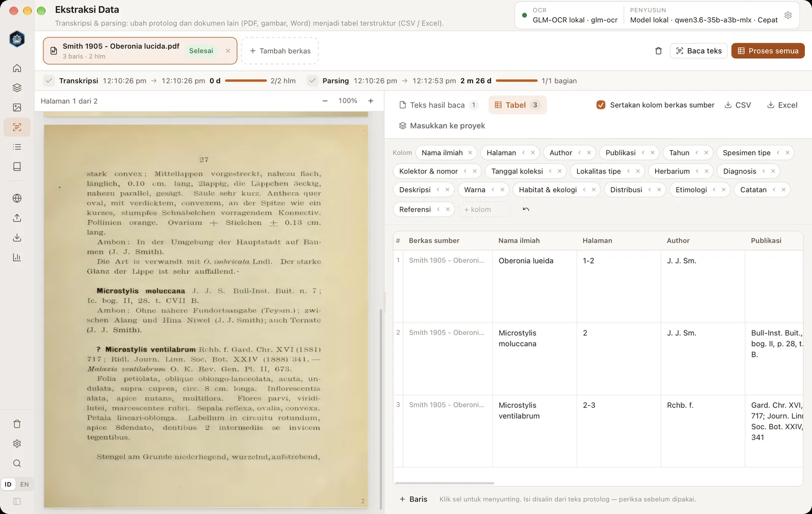The image size is (812, 514).
Task: Move Halaman column left with its chevron
Action: (523, 153)
